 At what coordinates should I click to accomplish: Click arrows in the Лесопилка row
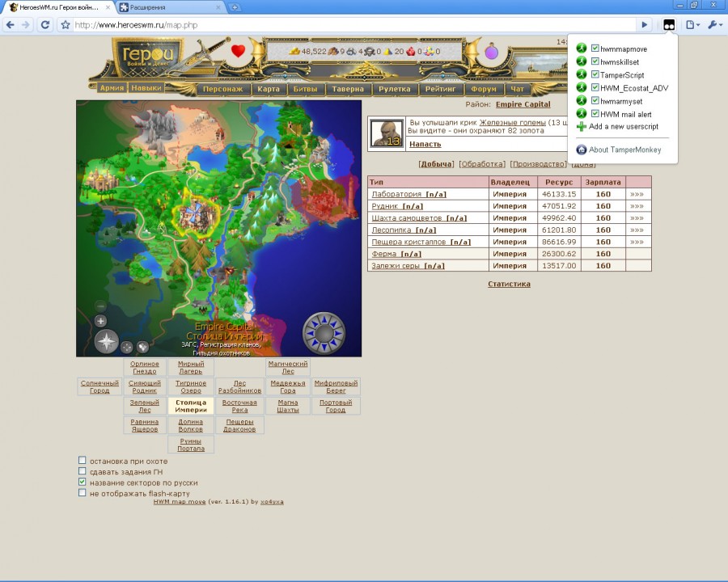(637, 230)
